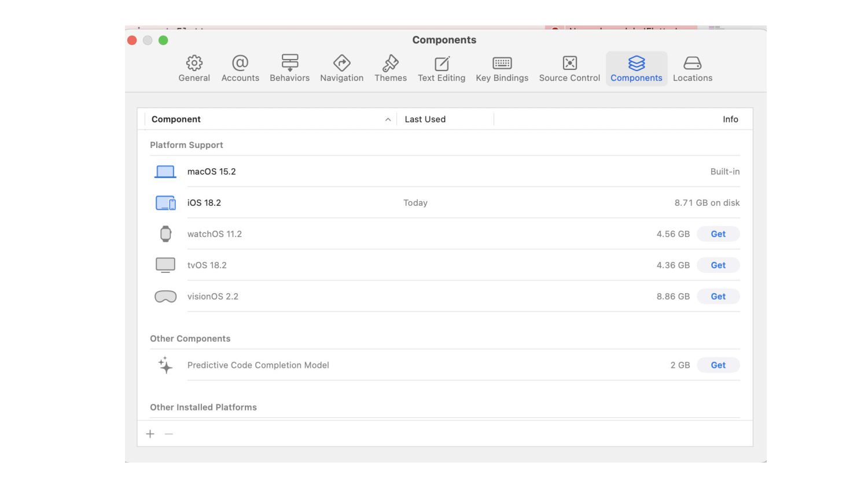868x488 pixels.
Task: Get the tvOS 18.2 platform
Action: coord(718,265)
